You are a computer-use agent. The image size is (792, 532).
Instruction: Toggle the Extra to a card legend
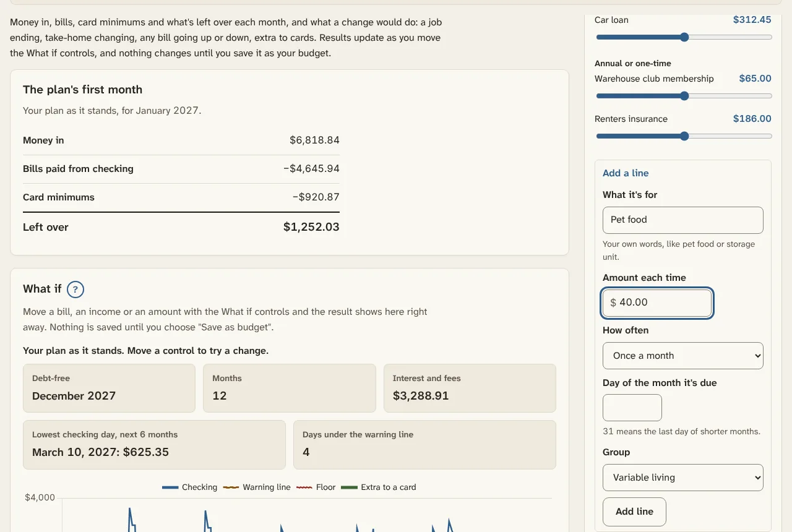tap(379, 487)
